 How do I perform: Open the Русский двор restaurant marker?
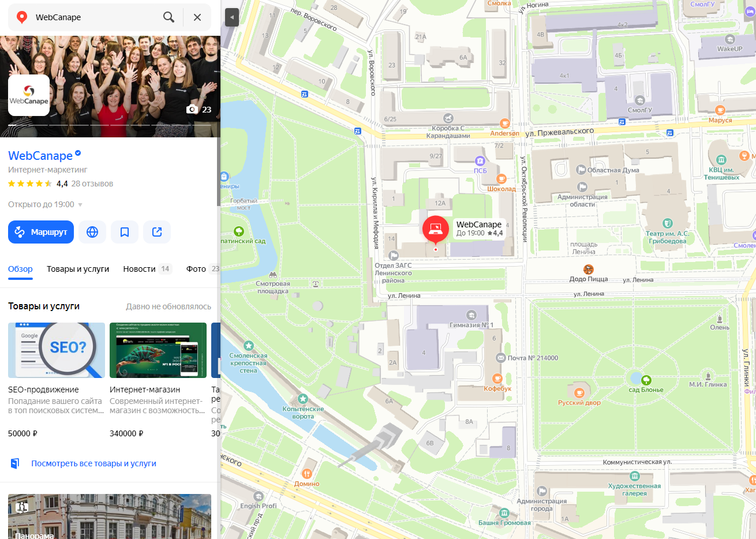click(x=579, y=393)
